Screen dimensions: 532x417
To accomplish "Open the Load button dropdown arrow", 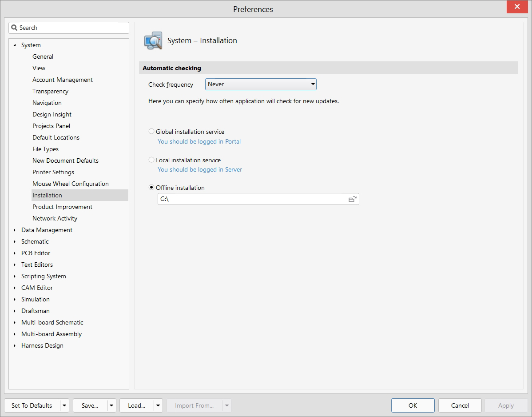I will (158, 405).
